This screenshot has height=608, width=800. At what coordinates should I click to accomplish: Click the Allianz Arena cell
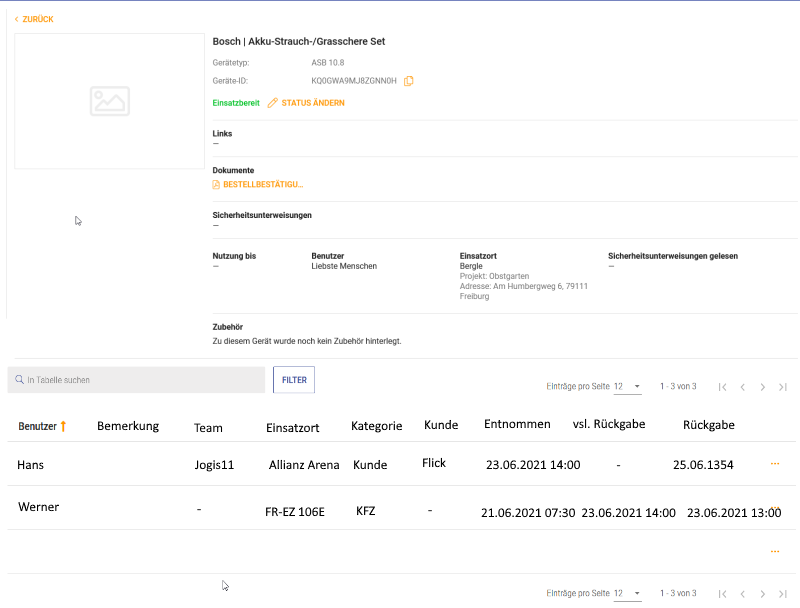[x=304, y=465]
